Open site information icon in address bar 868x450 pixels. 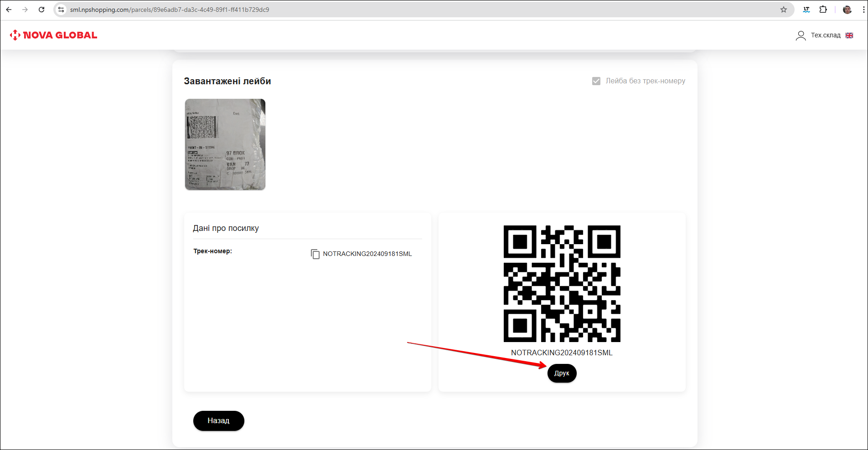coord(61,10)
